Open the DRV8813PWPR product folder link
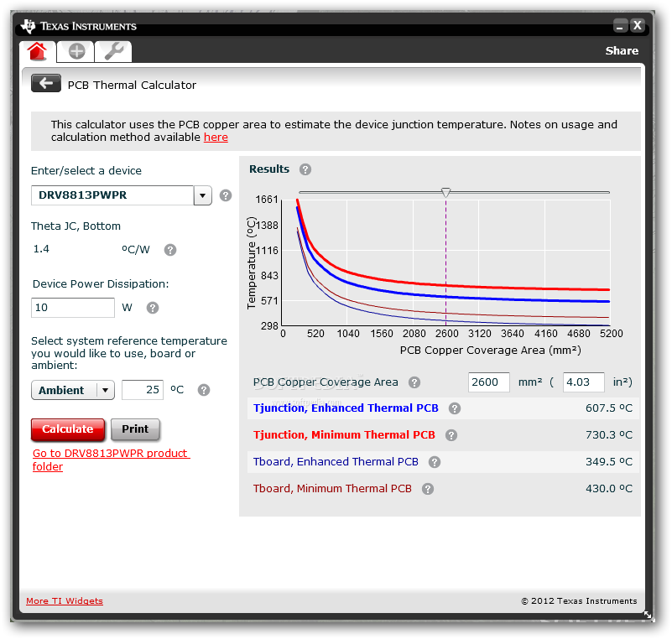Screen dimensions: 672x639 click(111, 460)
